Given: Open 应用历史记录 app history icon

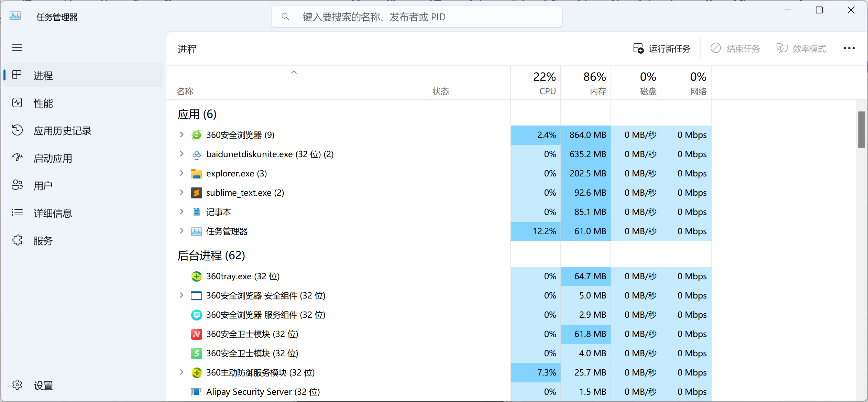Looking at the screenshot, I should (x=17, y=130).
